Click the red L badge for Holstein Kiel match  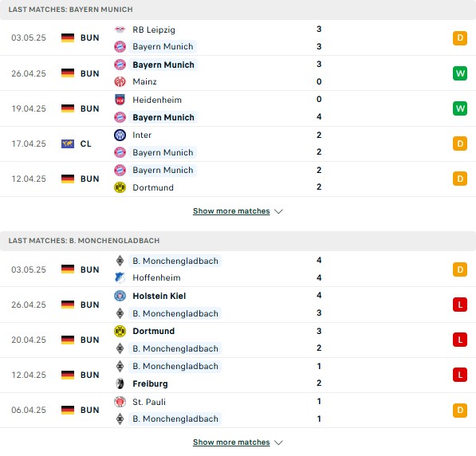pos(460,305)
